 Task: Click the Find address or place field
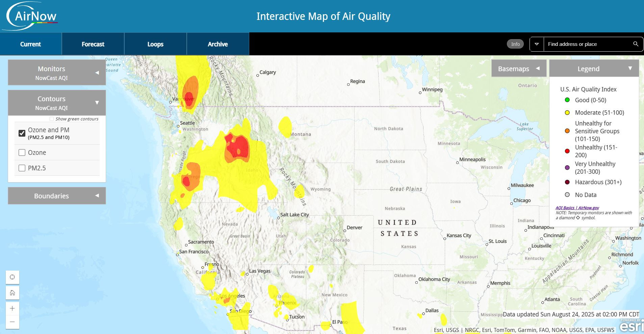click(x=587, y=44)
